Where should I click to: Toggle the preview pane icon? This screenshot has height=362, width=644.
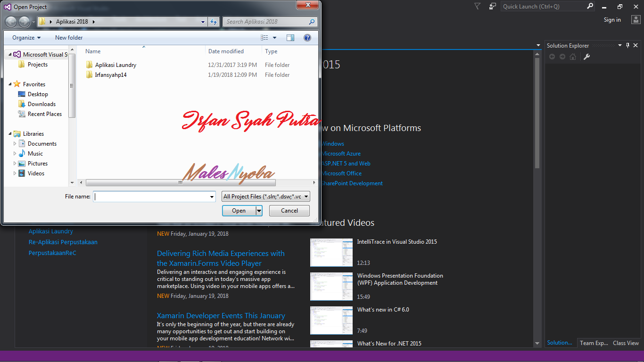[x=290, y=38]
